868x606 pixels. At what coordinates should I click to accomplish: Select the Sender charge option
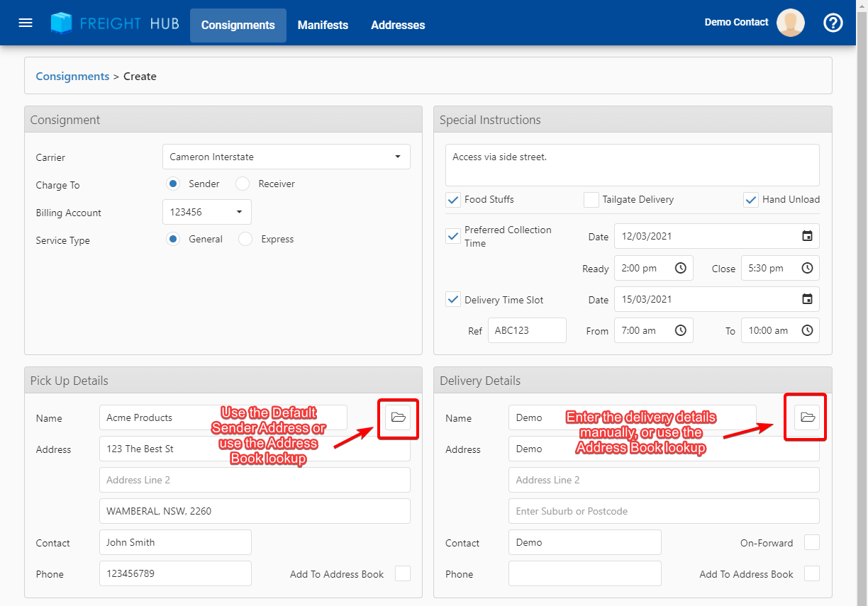click(x=172, y=184)
